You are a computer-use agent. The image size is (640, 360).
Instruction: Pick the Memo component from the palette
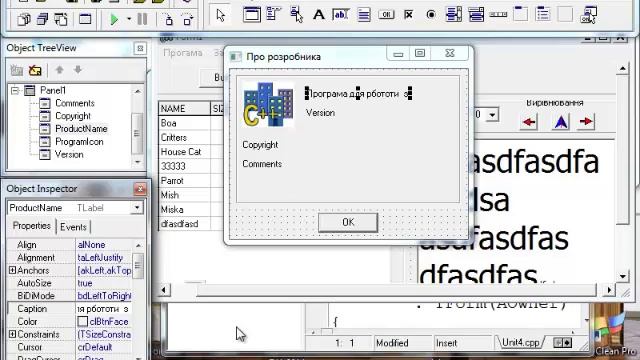pyautogui.click(x=364, y=15)
